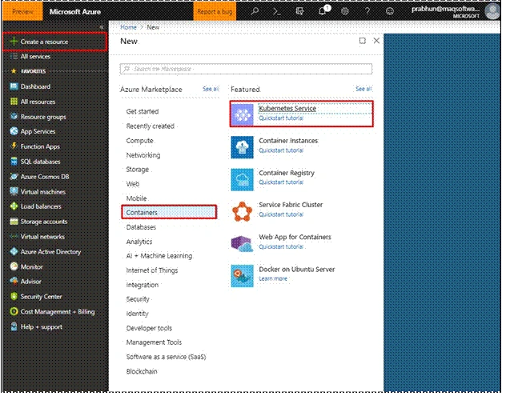Select Analytics category
The width and height of the screenshot is (506, 420).
pos(139,242)
